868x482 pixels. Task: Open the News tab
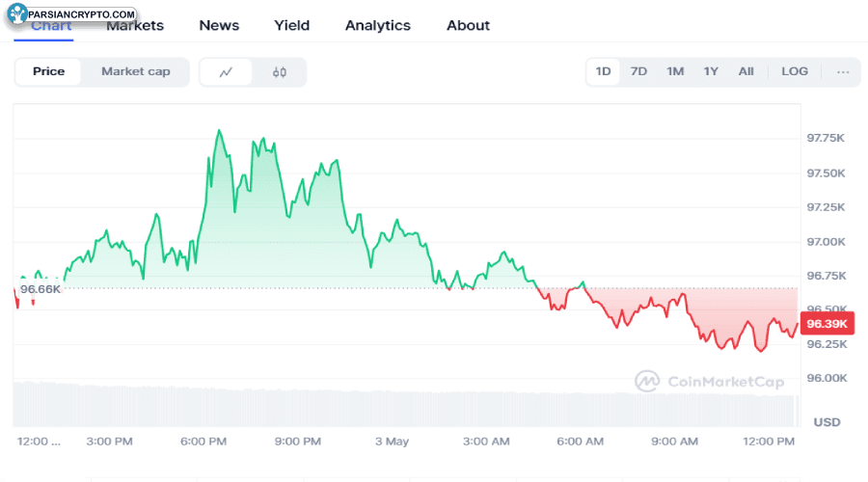click(x=219, y=25)
